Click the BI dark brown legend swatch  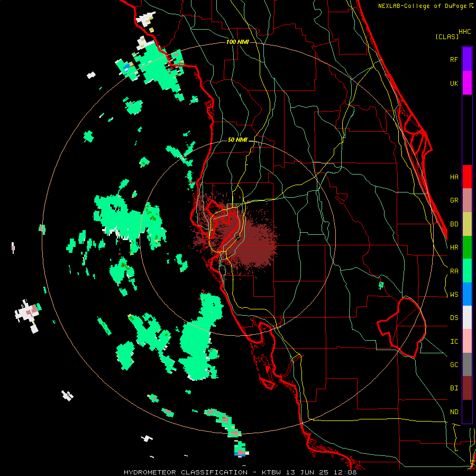[467, 388]
